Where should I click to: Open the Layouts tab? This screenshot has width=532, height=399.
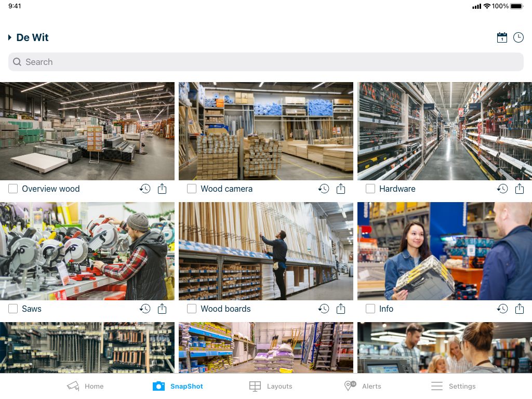[x=270, y=386]
